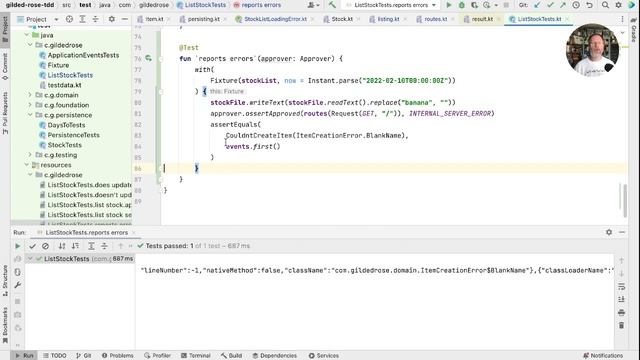Open the Services tool window
The height and width of the screenshot is (360, 640).
[x=324, y=356]
